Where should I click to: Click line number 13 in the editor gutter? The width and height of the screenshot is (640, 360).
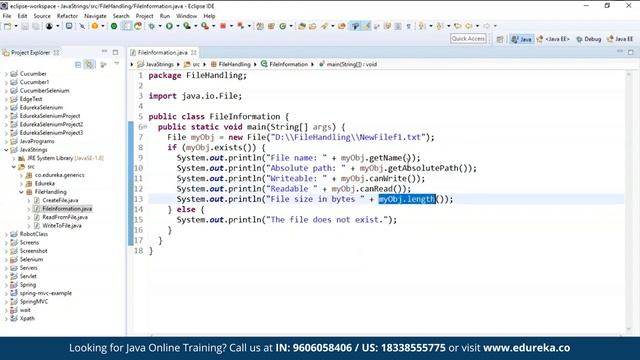(138, 199)
